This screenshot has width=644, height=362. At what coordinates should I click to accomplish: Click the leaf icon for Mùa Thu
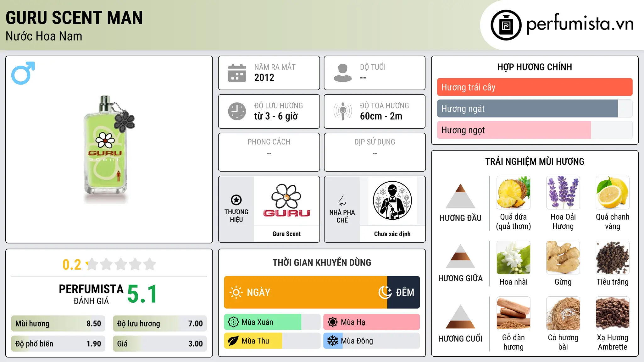[x=233, y=341]
